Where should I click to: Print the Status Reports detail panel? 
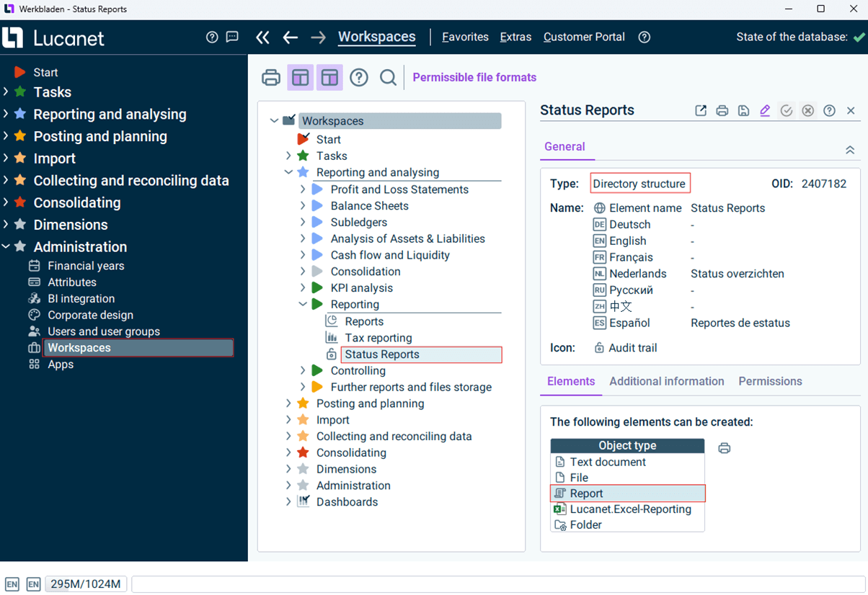(x=722, y=110)
